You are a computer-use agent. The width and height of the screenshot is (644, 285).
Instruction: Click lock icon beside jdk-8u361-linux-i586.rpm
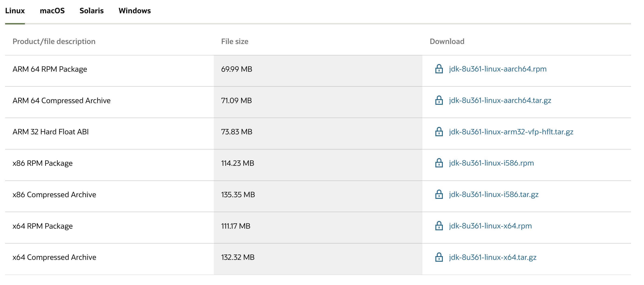[x=439, y=163]
